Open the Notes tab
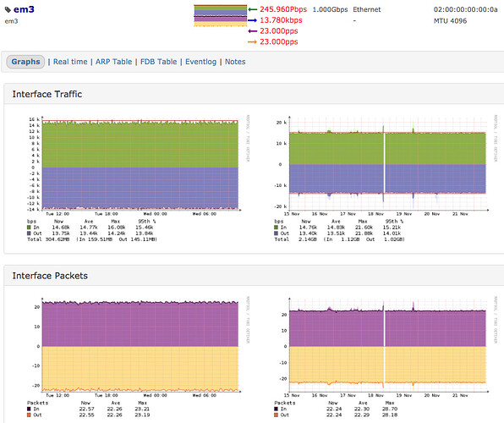 235,62
